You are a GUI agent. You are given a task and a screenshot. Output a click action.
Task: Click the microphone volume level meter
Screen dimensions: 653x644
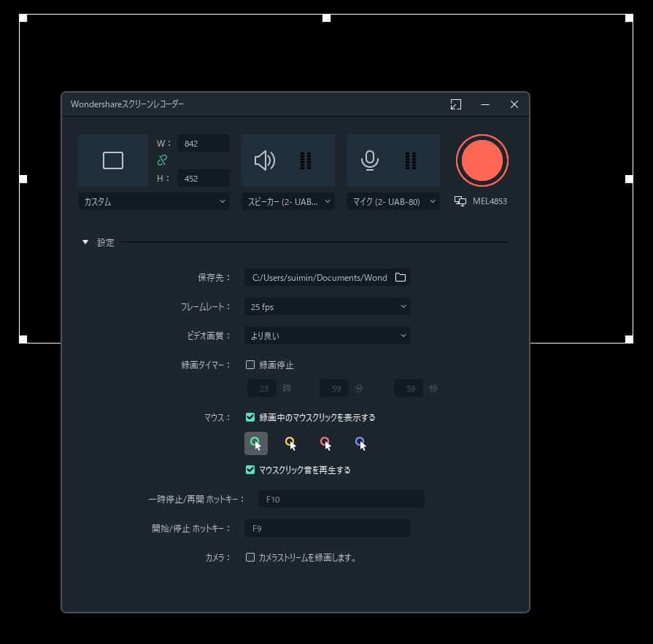click(x=411, y=160)
